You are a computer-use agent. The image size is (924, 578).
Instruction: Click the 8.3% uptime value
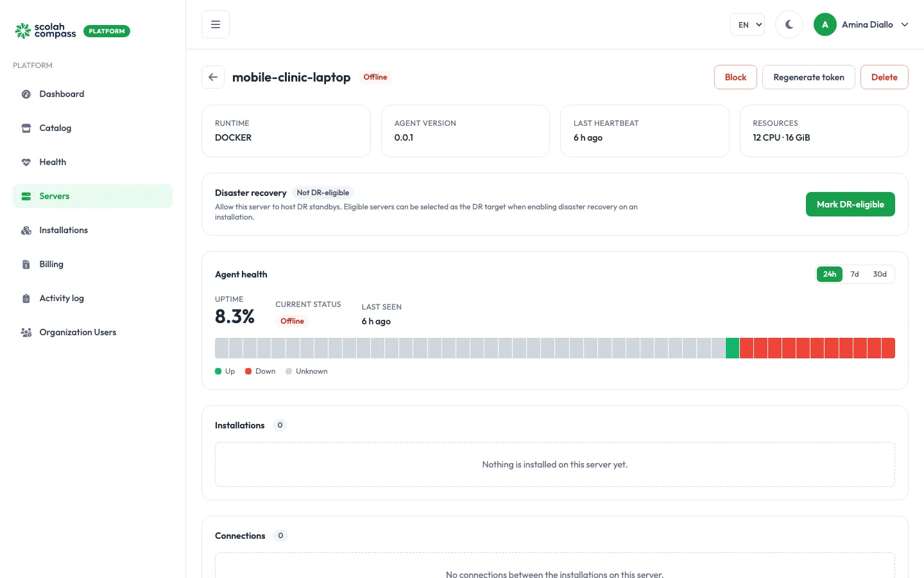(235, 317)
